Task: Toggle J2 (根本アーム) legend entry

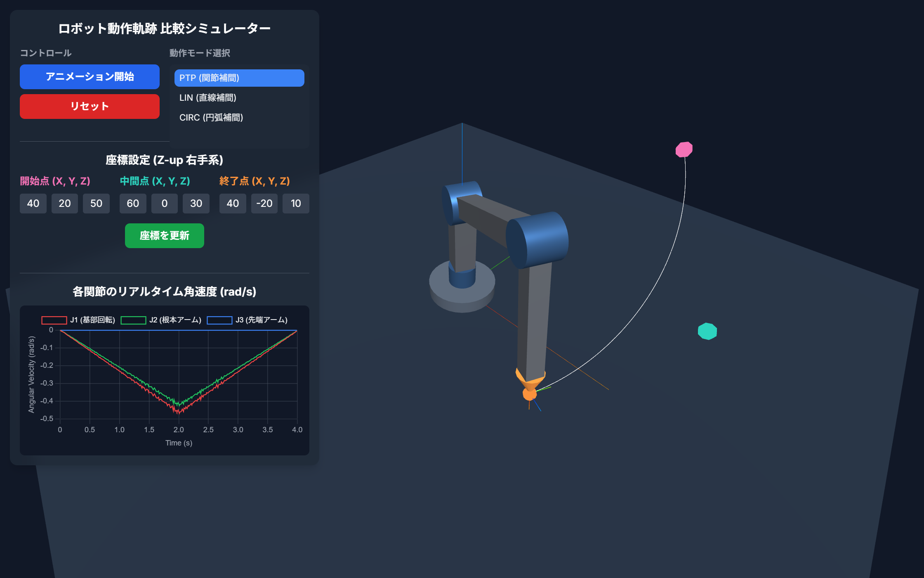Action: 161,320
